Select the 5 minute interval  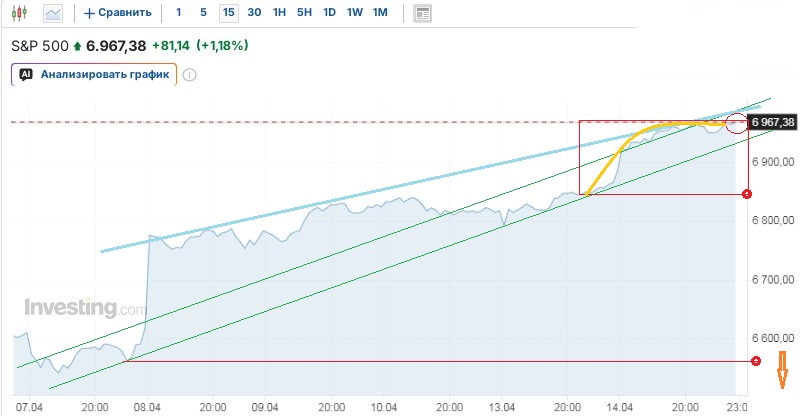203,13
